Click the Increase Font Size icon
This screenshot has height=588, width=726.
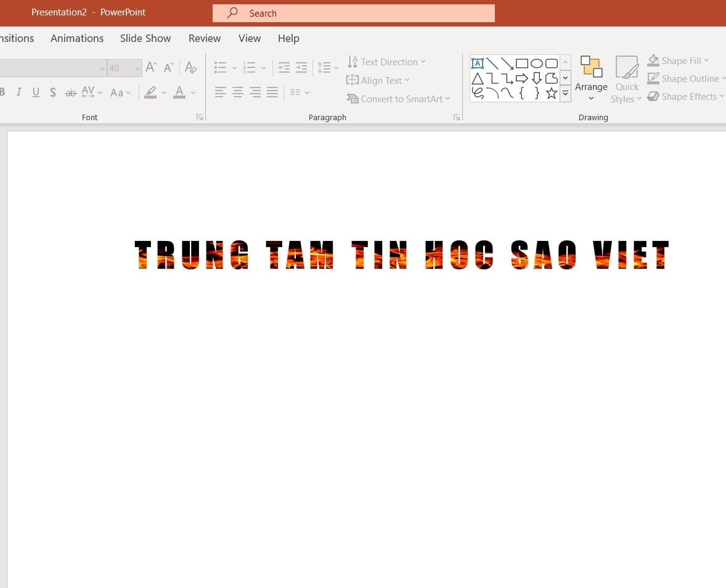(151, 68)
